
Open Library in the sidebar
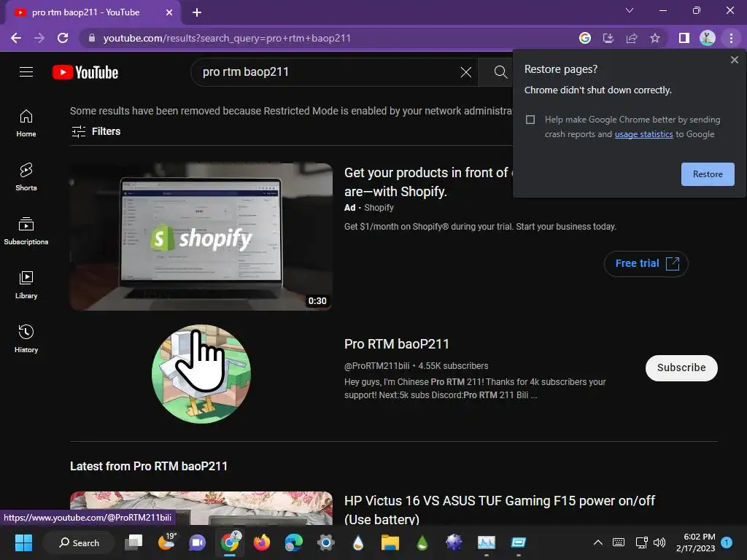tap(26, 285)
